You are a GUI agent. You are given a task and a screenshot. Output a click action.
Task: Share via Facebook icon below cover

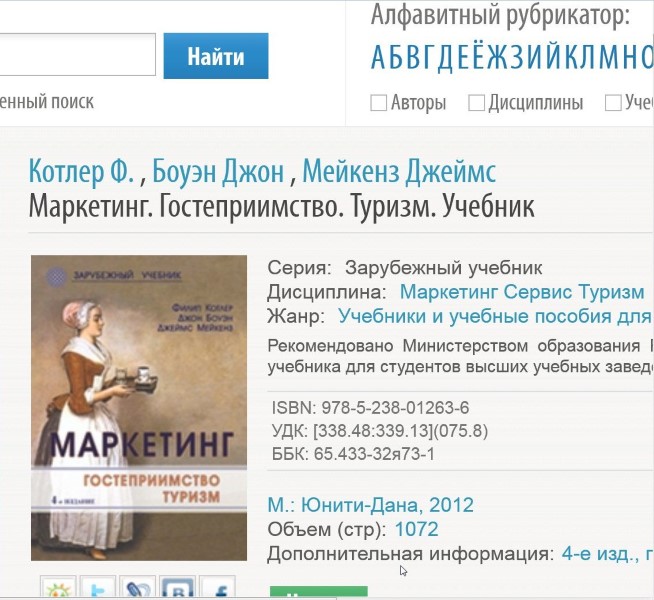pos(217,588)
